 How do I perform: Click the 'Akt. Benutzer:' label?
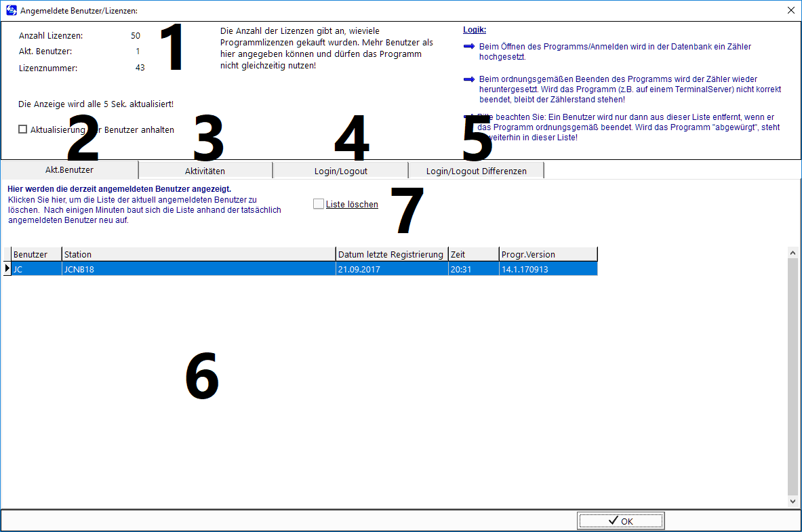[x=45, y=51]
